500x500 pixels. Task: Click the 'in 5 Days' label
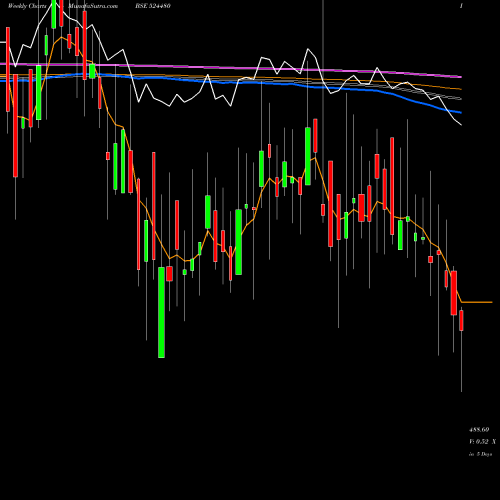(481, 454)
